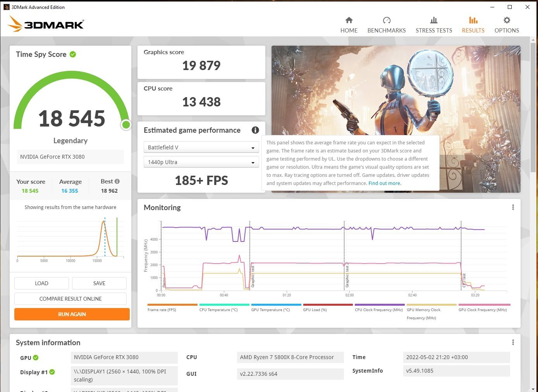Click the Legendary rating label
The height and width of the screenshot is (392, 538).
[x=70, y=141]
